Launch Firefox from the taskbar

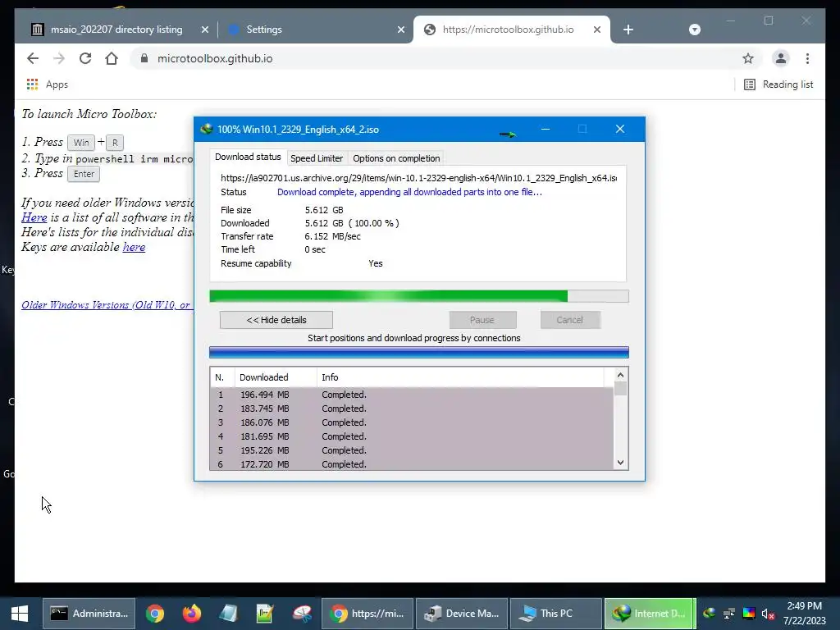[191, 614]
